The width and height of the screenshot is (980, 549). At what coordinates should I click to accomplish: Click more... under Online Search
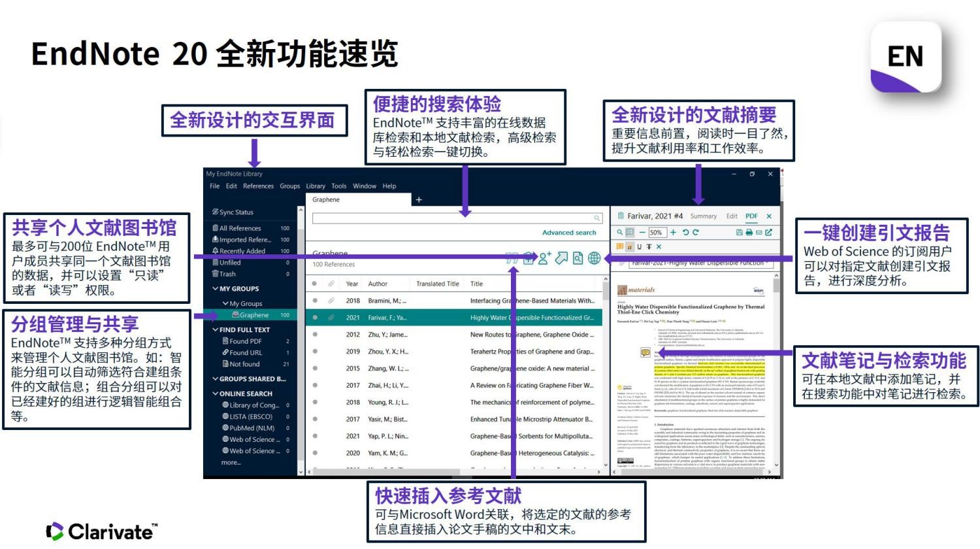point(231,463)
